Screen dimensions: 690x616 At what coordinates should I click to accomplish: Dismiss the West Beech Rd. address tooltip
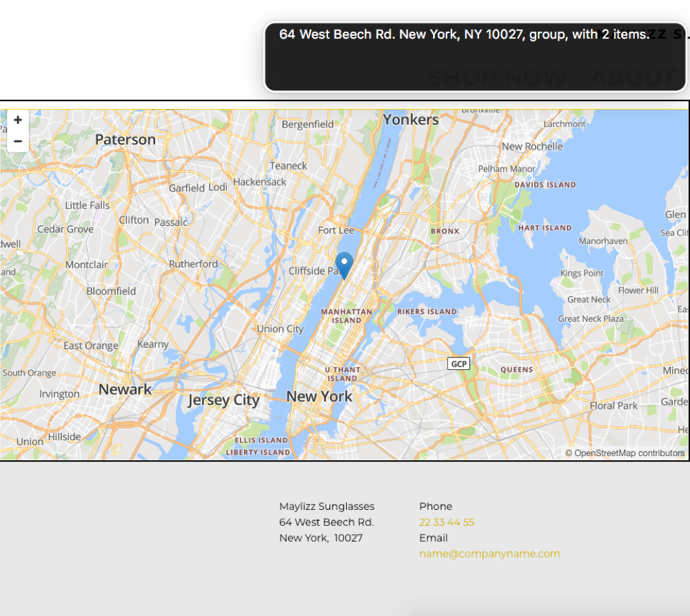(460, 34)
